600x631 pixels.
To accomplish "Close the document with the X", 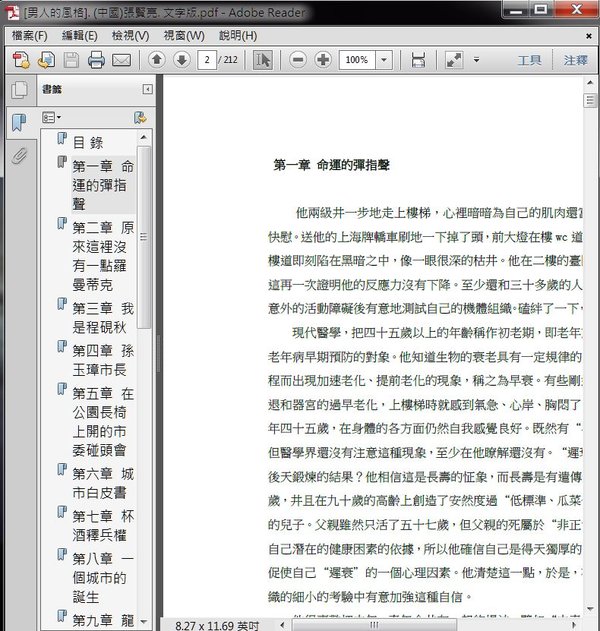I will click(589, 36).
